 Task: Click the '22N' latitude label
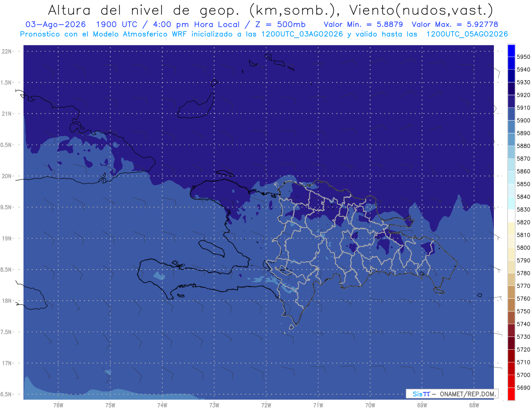[7, 51]
